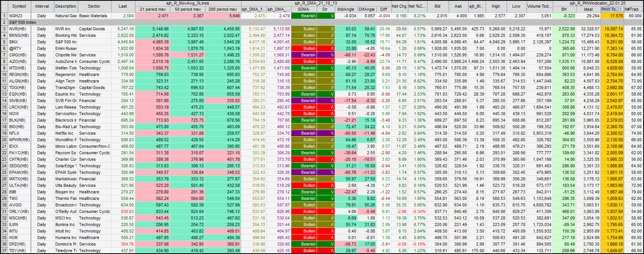The height and width of the screenshot is (254, 644).
Task: Select the NFLX symbol cell
Action: pyautogui.click(x=20, y=133)
